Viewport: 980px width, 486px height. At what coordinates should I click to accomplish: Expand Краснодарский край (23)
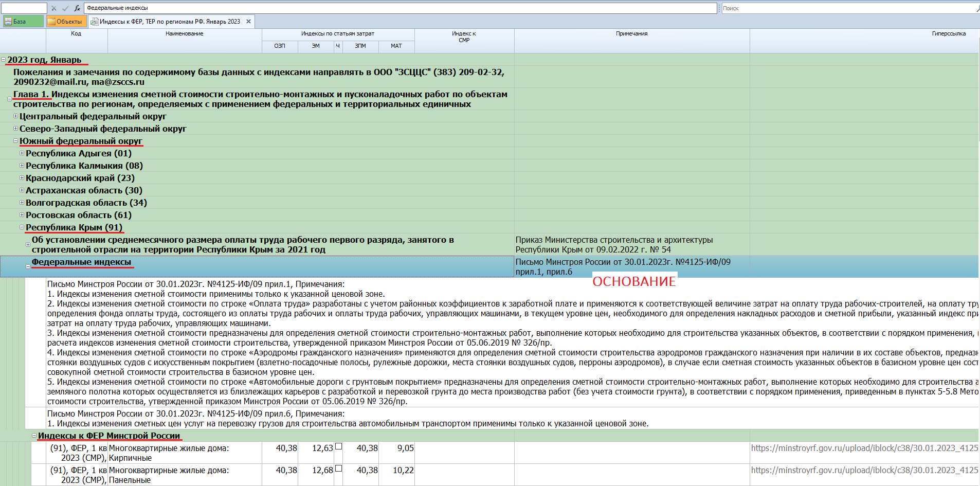point(22,178)
